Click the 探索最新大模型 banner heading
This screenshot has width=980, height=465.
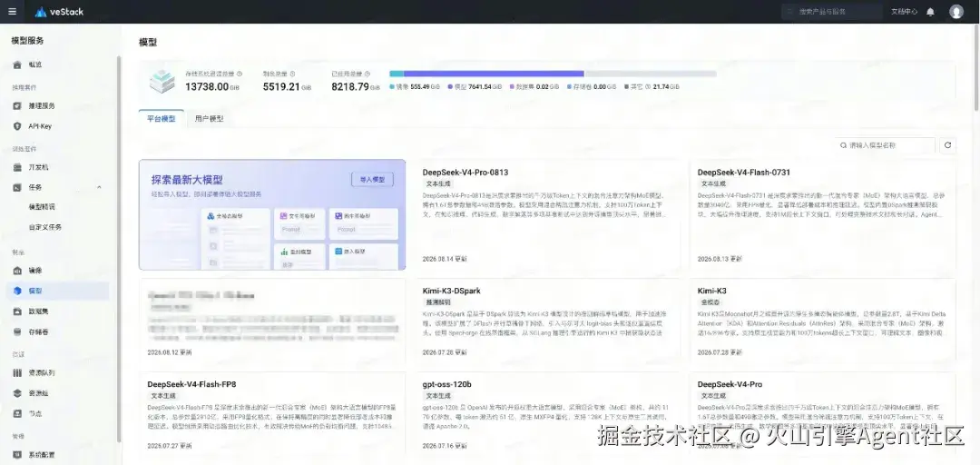tap(187, 180)
